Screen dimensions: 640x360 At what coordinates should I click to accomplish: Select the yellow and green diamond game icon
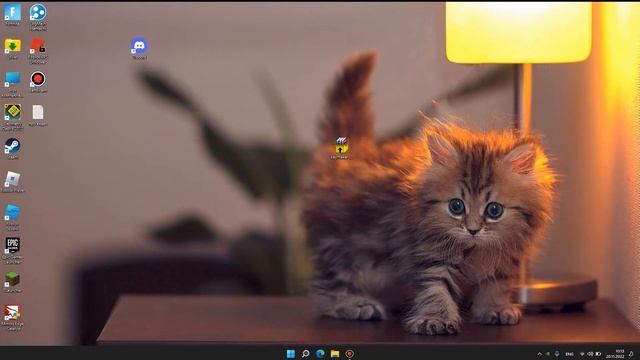(13, 117)
